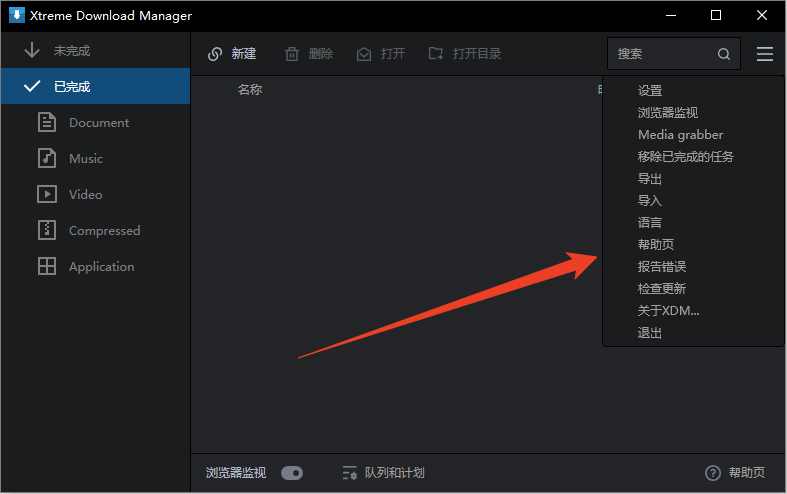Select the Application category icon

click(x=47, y=266)
